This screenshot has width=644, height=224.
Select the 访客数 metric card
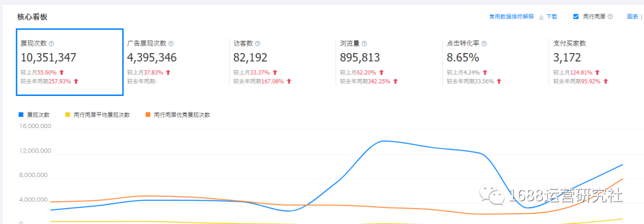click(x=283, y=62)
